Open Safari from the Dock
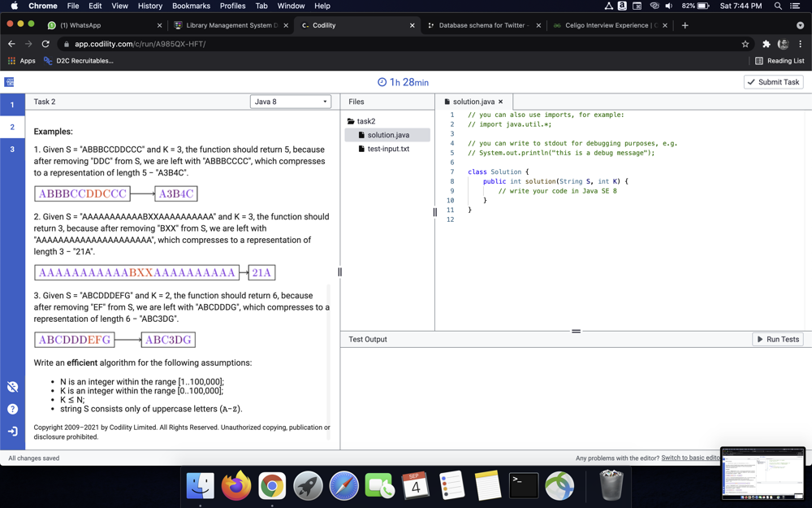Image resolution: width=812 pixels, height=508 pixels. point(343,486)
